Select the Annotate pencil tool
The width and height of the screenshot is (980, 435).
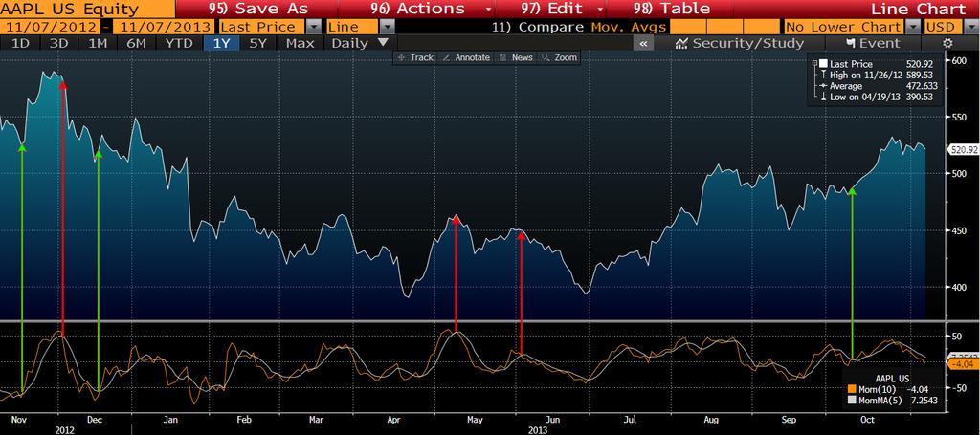(466, 57)
